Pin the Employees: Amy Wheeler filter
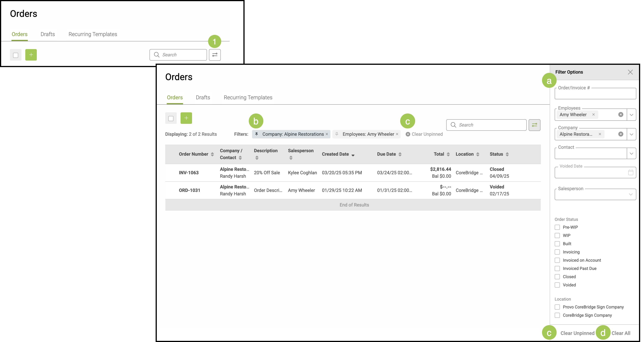Viewport: 644px width, 342px height. click(x=337, y=134)
